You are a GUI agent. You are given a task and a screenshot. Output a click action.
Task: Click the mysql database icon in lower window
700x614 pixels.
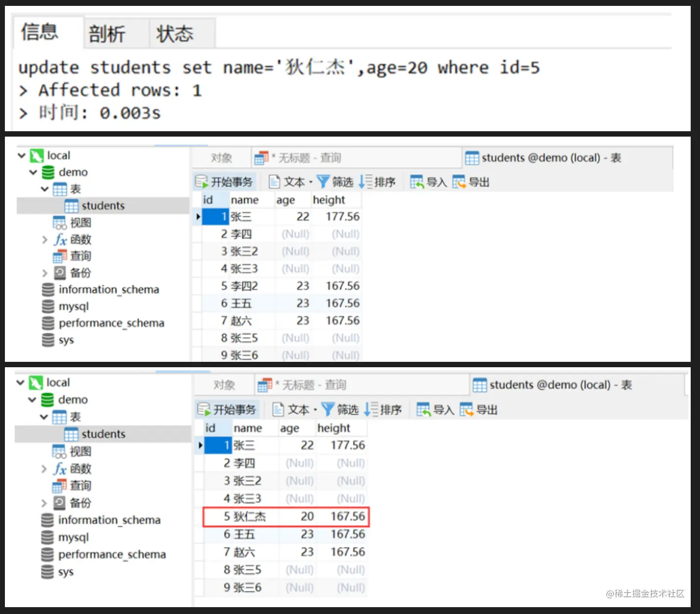point(48,537)
